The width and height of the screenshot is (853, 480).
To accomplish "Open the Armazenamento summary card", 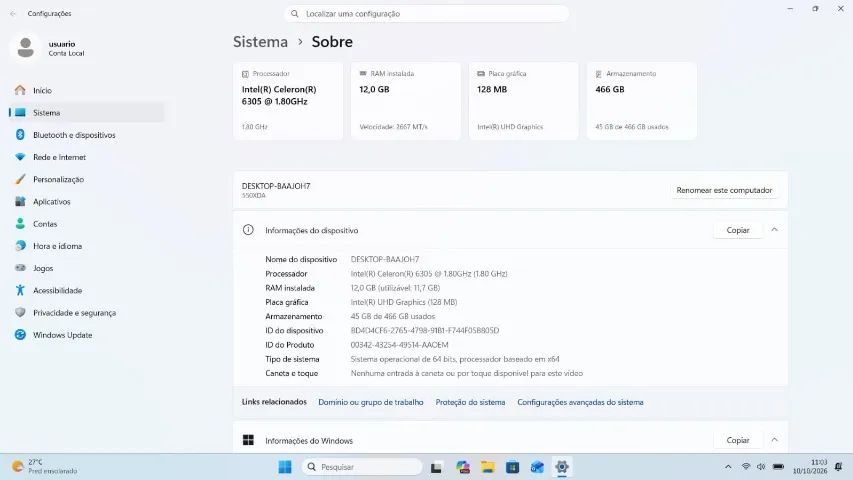I will click(641, 101).
